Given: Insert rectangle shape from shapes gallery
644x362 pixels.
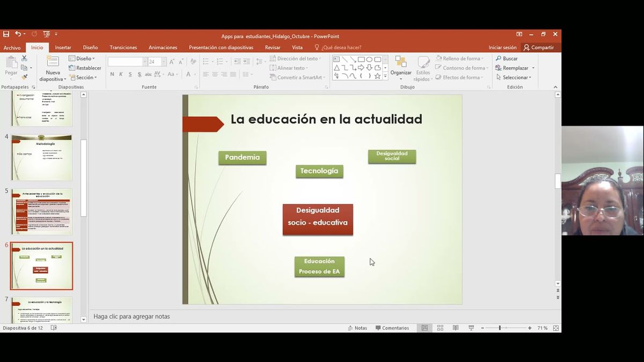Looking at the screenshot, I should pos(361,60).
